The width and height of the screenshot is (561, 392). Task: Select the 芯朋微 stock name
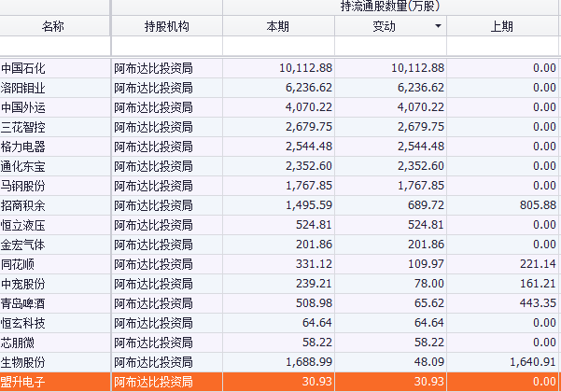(17, 343)
